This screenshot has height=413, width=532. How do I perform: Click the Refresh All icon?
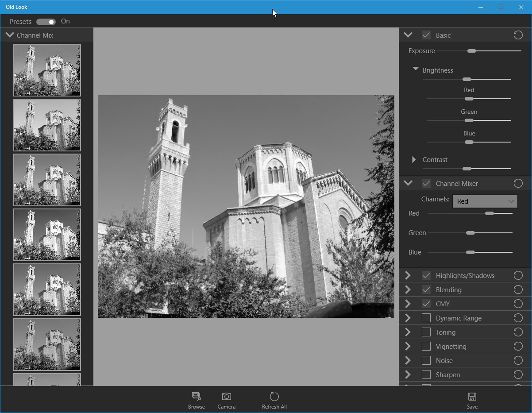point(274,397)
